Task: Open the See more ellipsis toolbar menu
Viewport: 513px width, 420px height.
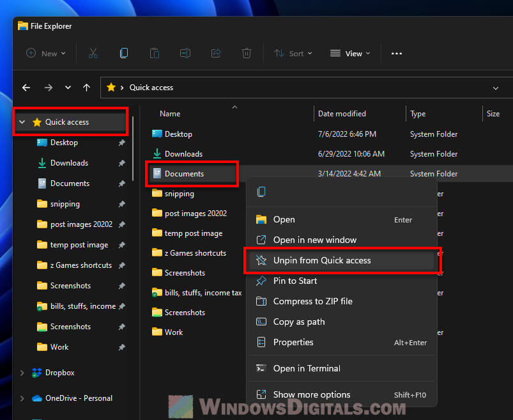Action: click(396, 54)
